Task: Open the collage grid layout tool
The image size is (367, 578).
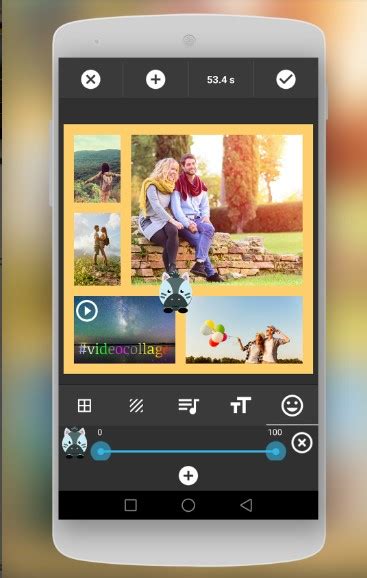Action: point(84,405)
